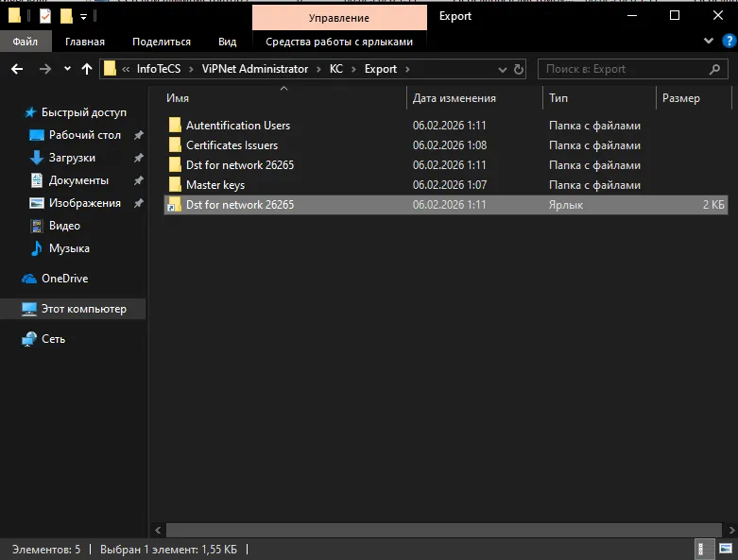Select OneDrive in the navigation pane

[x=64, y=279]
